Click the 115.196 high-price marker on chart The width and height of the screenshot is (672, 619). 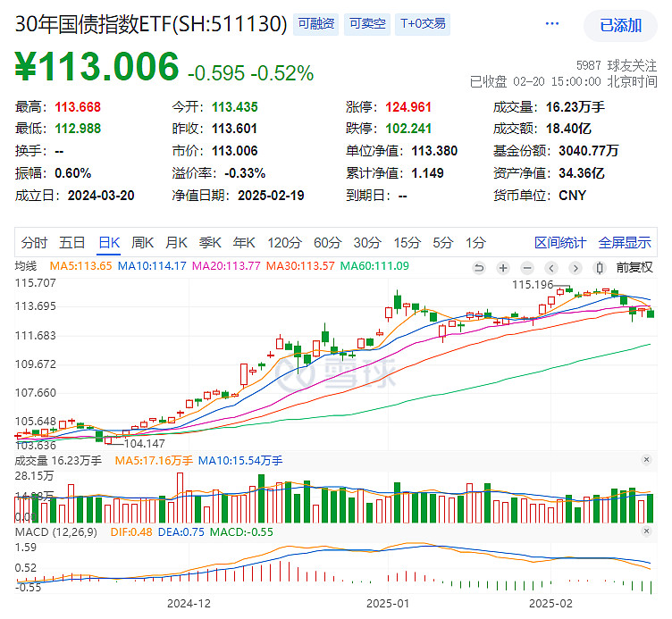529,284
